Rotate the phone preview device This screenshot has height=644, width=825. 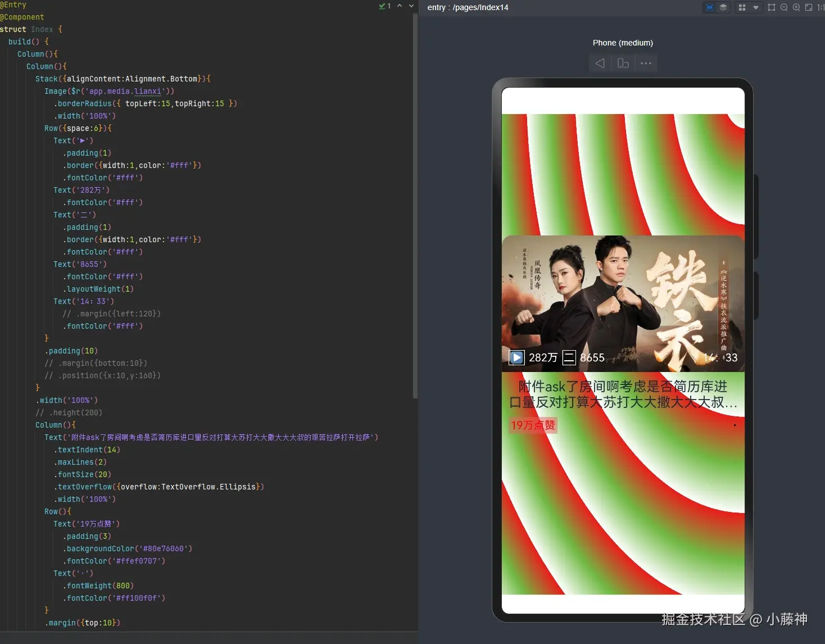623,63
